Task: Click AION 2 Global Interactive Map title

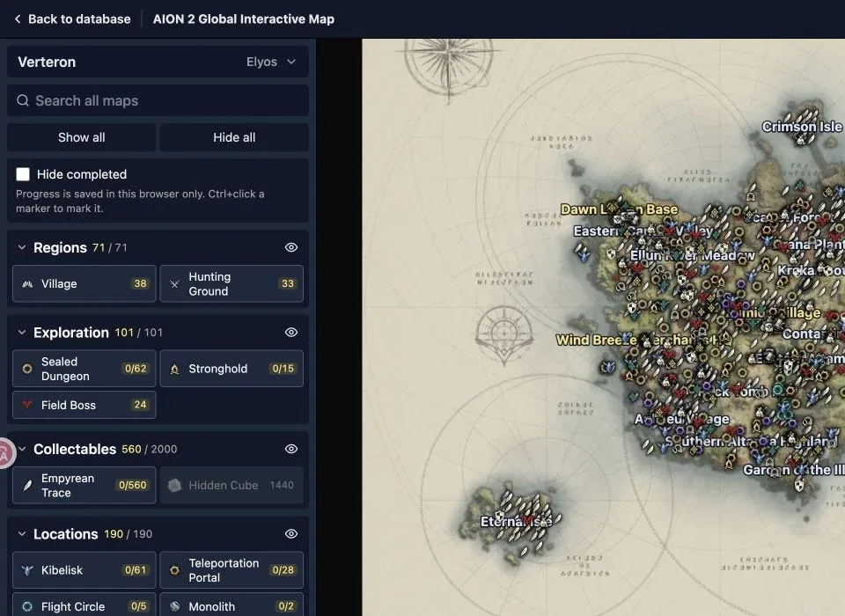Action: (x=244, y=18)
